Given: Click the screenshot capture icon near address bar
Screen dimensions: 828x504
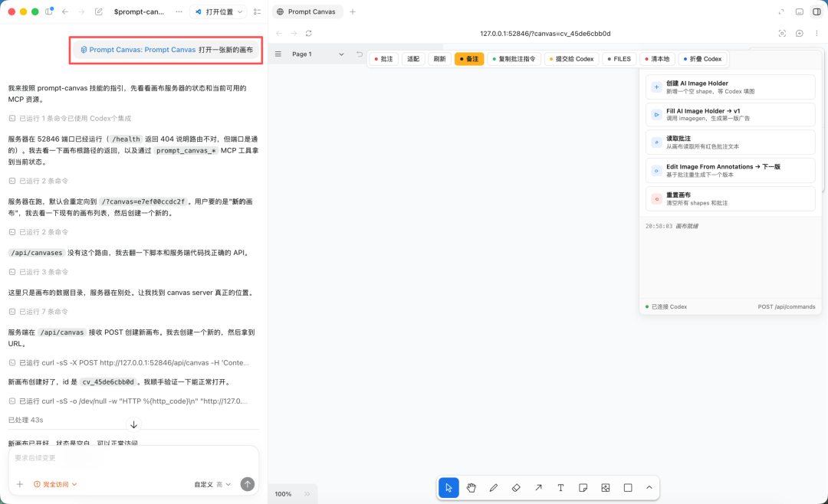Looking at the screenshot, I should coord(782,33).
